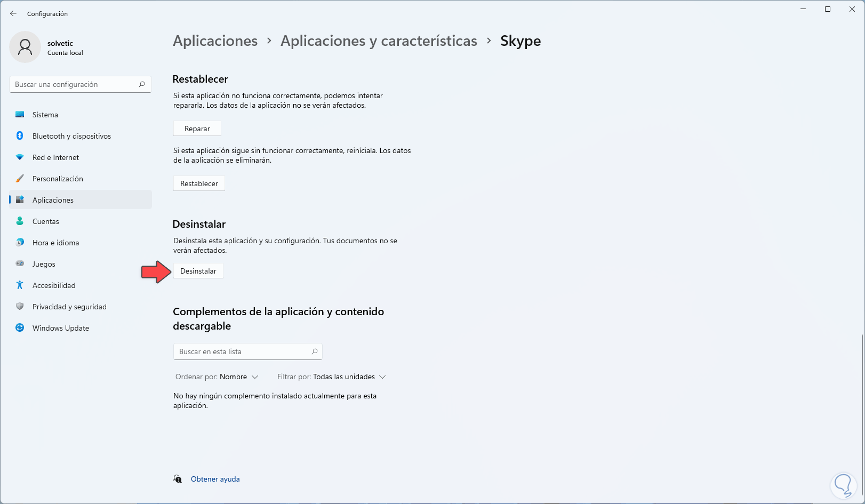Click the Aplicaciones icon in sidebar

20,200
